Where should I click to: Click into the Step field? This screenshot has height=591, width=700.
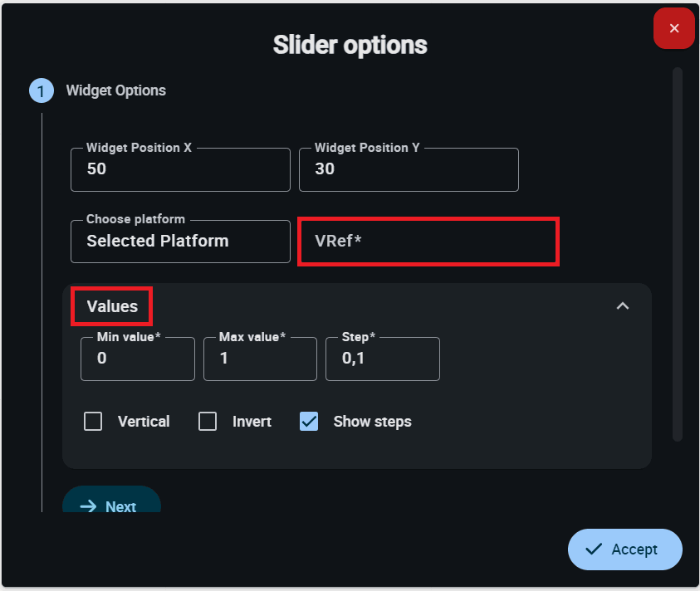pyautogui.click(x=383, y=359)
